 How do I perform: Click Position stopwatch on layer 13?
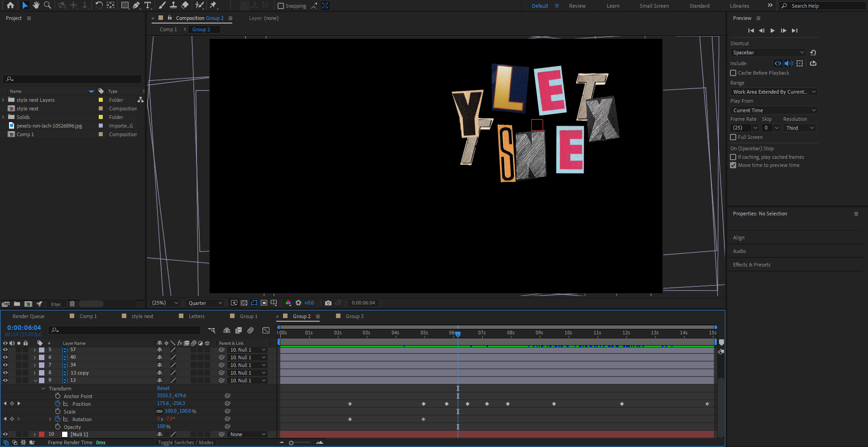point(58,404)
